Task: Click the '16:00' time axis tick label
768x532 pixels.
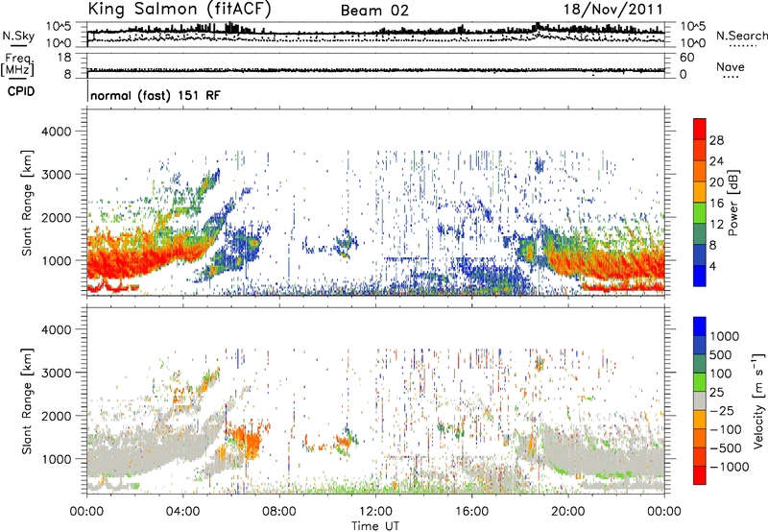Action: [x=471, y=512]
